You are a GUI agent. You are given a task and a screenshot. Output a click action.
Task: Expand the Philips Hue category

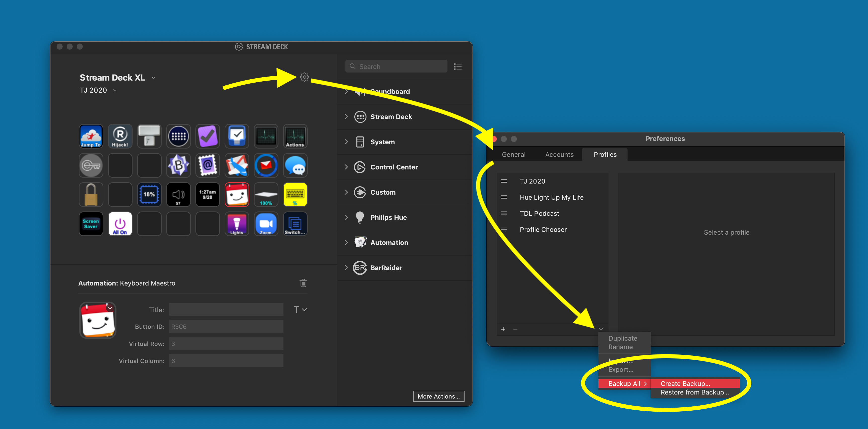[346, 218]
